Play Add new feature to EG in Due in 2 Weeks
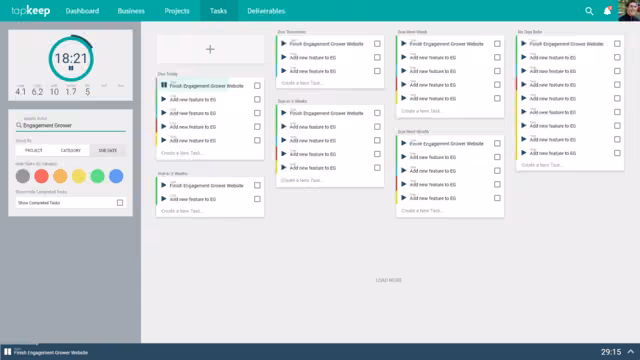Screen dimensions: 640x360 164,199
